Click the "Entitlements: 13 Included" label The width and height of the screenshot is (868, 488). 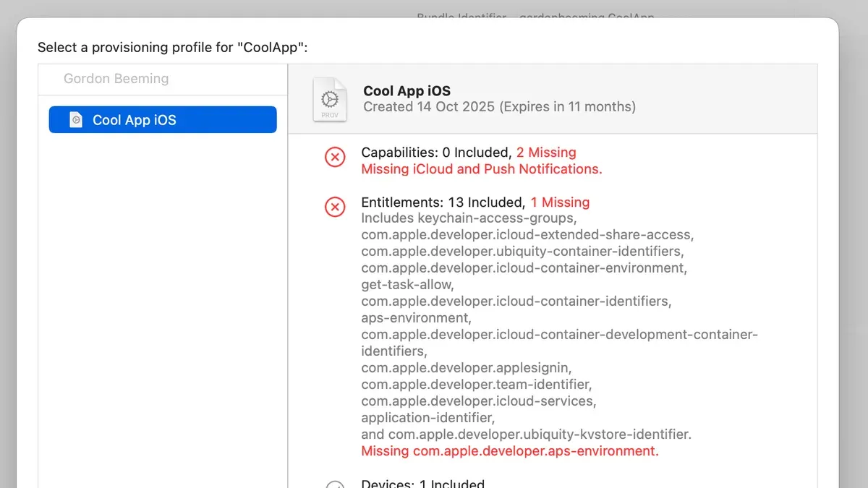443,202
